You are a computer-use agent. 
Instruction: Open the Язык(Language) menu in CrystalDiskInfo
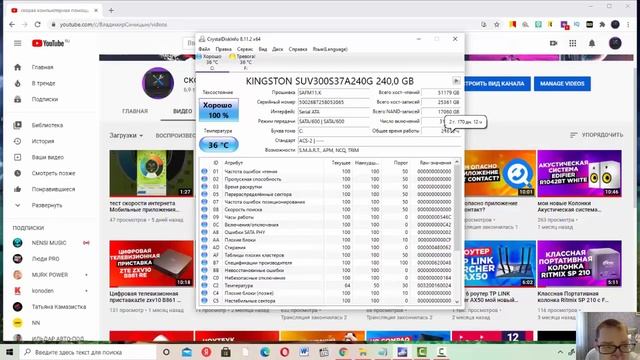tap(330, 49)
